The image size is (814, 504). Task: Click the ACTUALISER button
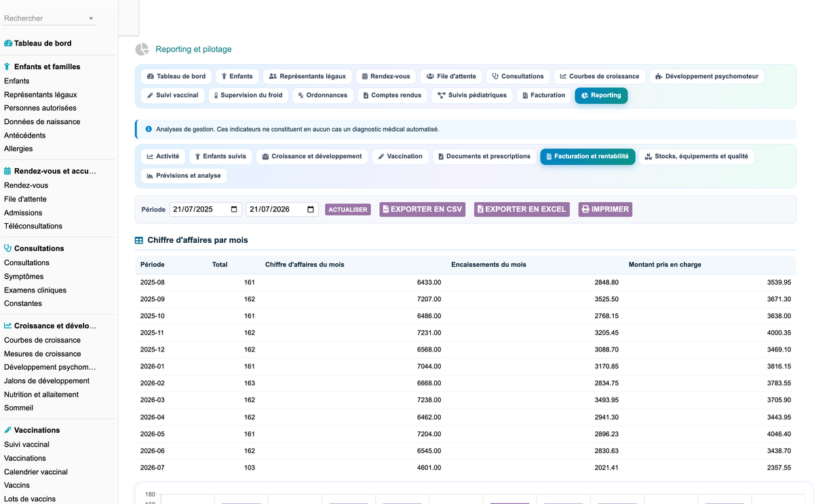(x=348, y=210)
